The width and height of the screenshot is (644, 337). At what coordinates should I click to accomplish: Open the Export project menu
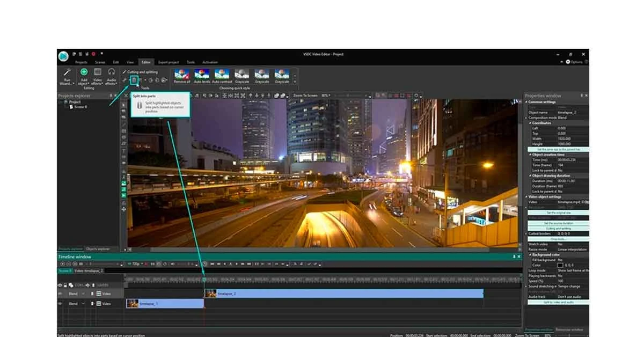coord(168,62)
